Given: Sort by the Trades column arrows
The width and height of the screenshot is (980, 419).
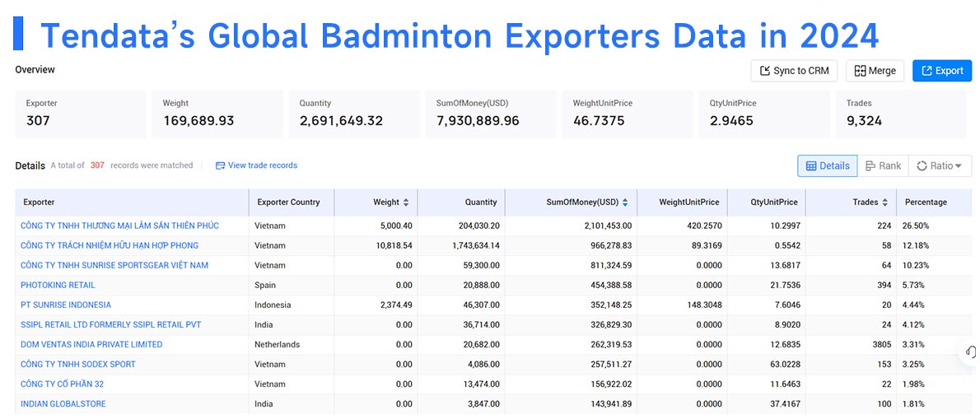Looking at the screenshot, I should point(885,203).
